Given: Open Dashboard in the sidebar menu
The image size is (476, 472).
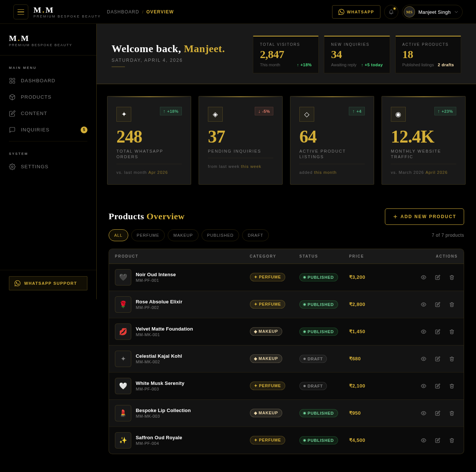Looking at the screenshot, I should 48,81.
